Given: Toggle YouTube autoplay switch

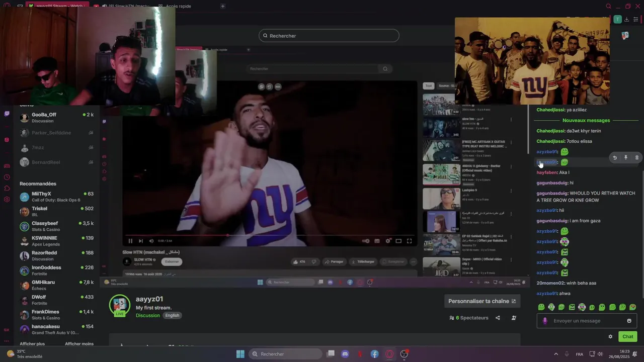Looking at the screenshot, I should (x=366, y=241).
